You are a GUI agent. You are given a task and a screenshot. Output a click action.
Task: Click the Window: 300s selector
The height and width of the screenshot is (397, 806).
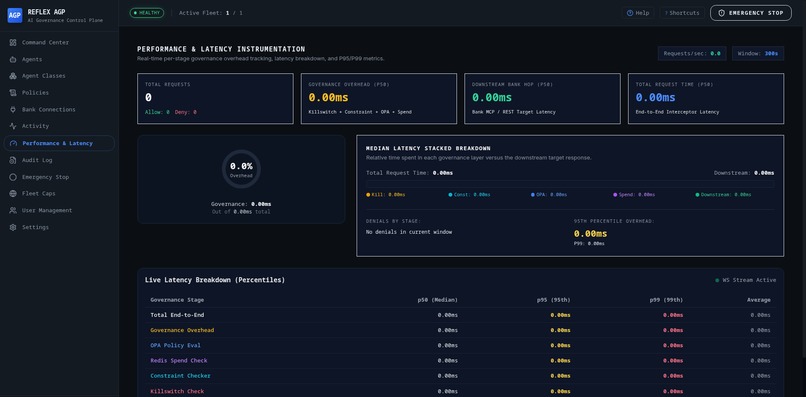coord(758,53)
